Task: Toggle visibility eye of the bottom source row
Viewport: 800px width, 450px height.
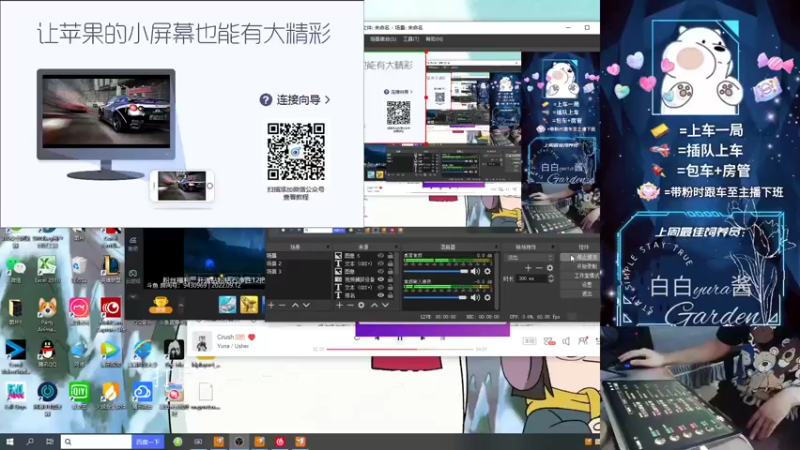Action: point(381,295)
